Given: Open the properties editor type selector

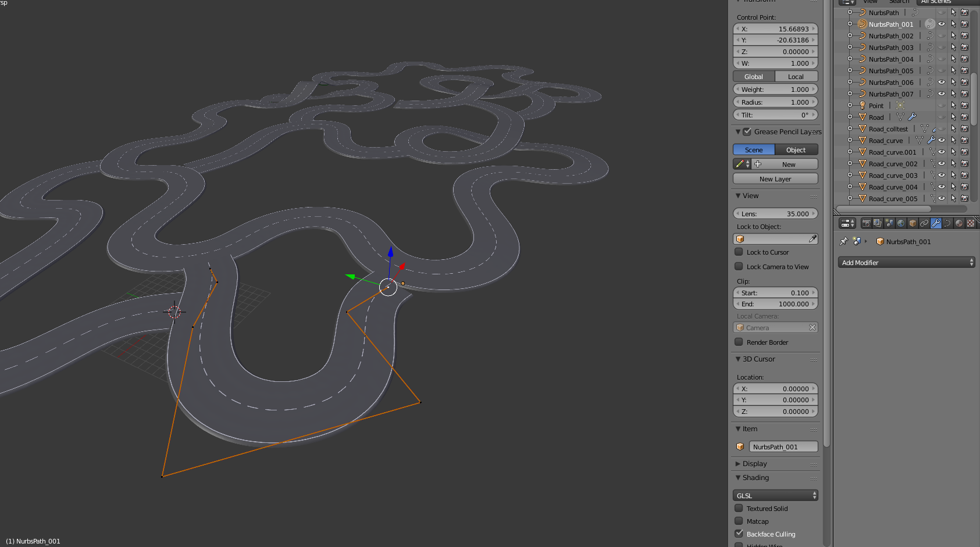Looking at the screenshot, I should (x=847, y=223).
